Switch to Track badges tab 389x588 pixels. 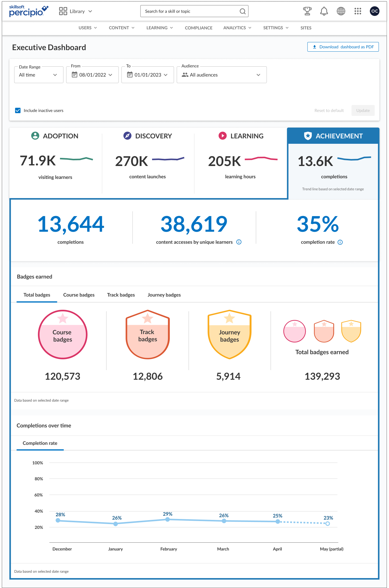(x=121, y=295)
